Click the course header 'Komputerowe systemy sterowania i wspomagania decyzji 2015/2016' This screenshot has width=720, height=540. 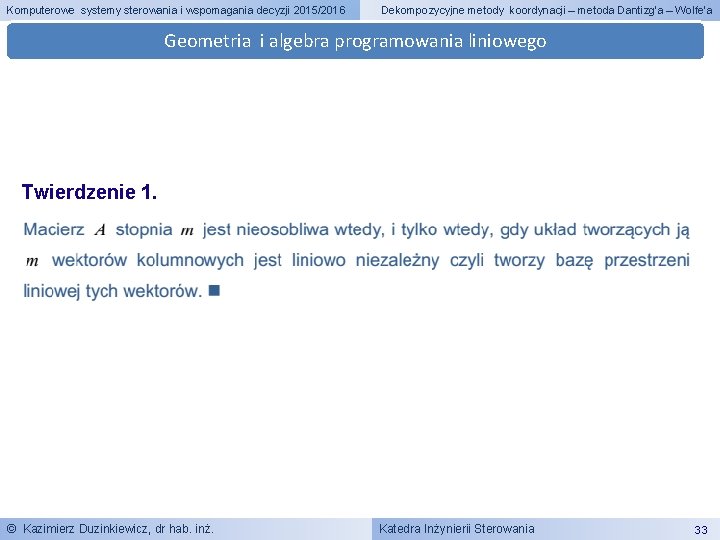click(x=175, y=10)
